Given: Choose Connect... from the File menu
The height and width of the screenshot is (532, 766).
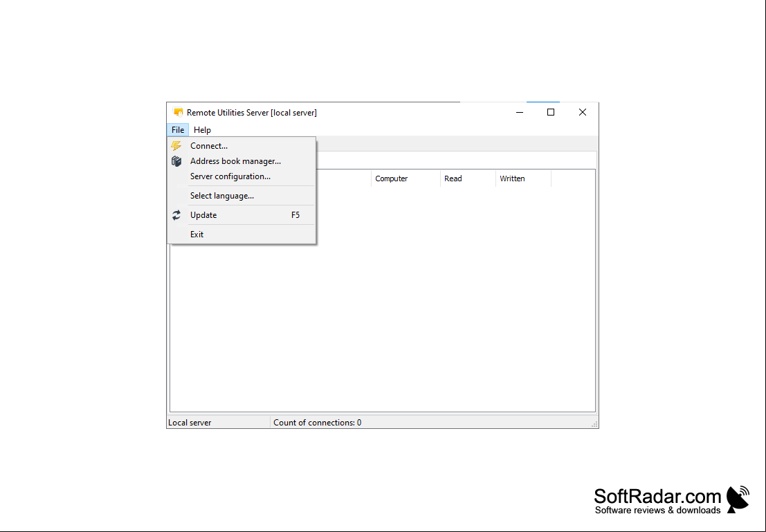Looking at the screenshot, I should pyautogui.click(x=241, y=145).
